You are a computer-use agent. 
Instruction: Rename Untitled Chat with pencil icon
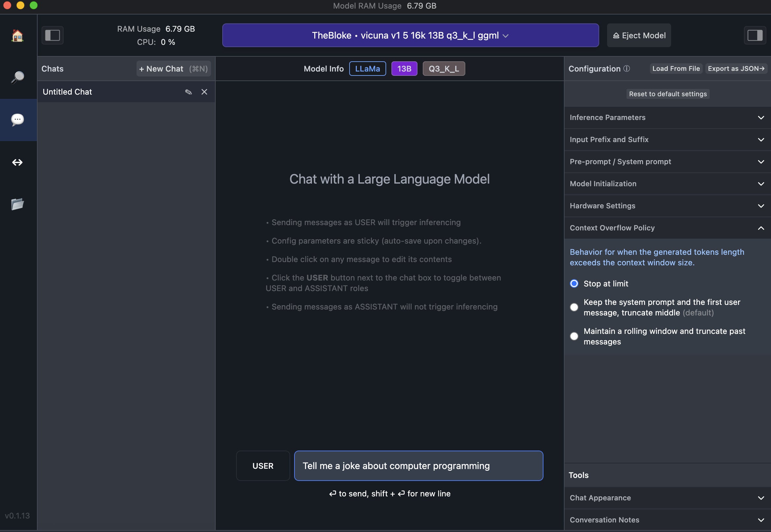pyautogui.click(x=188, y=92)
